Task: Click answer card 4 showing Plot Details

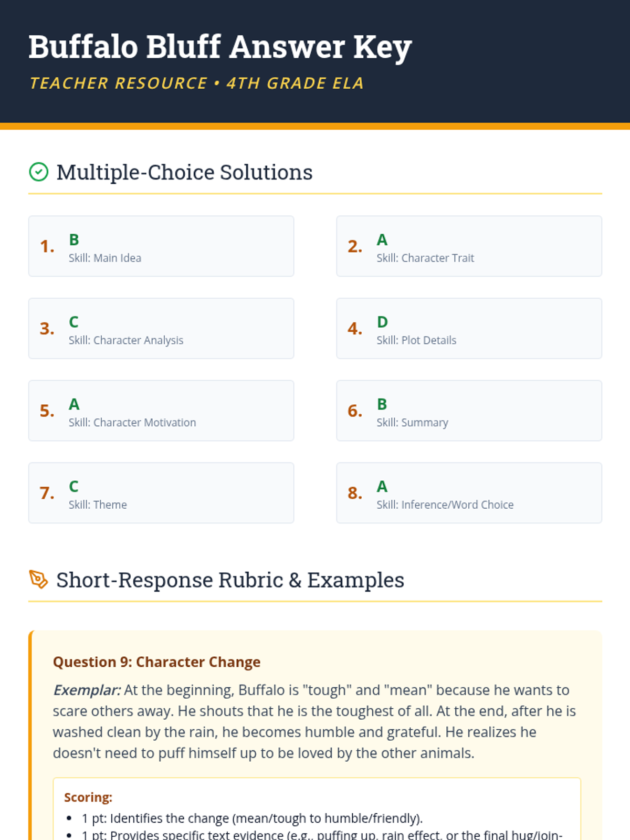Action: tap(469, 329)
